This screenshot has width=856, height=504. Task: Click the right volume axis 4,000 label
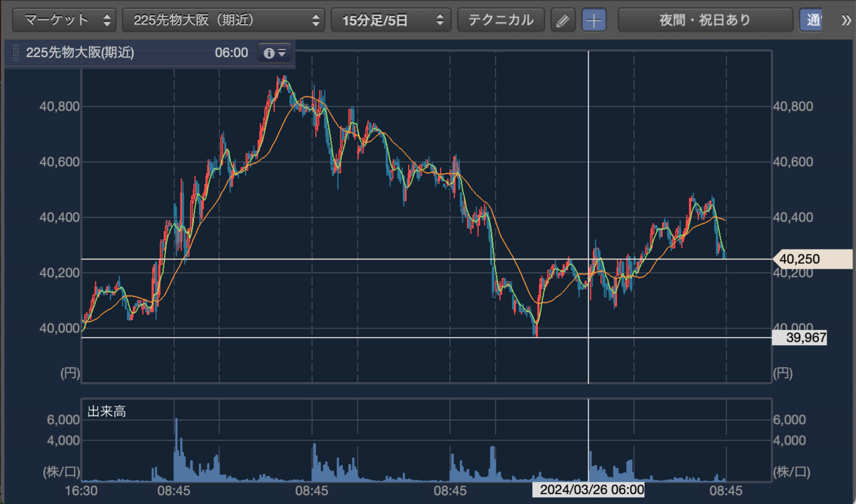pos(790,441)
